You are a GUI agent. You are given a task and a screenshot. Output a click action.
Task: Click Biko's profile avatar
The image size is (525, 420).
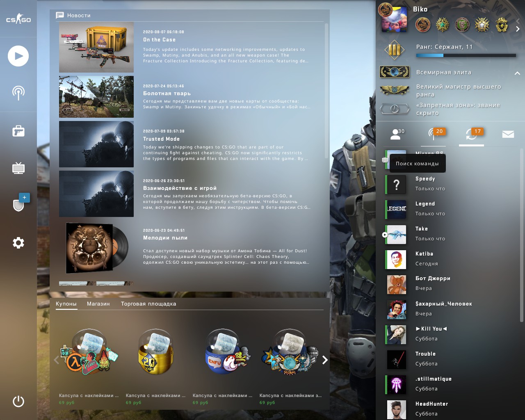point(394,20)
